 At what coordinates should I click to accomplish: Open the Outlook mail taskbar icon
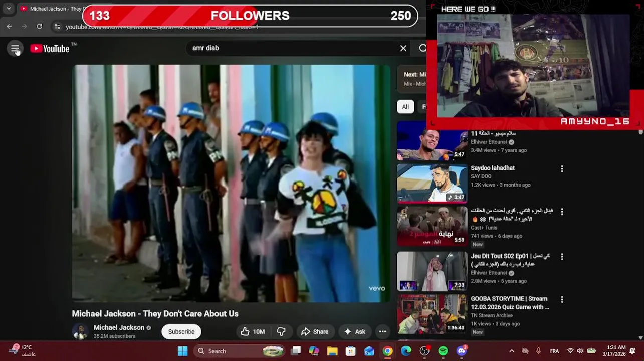click(x=369, y=351)
